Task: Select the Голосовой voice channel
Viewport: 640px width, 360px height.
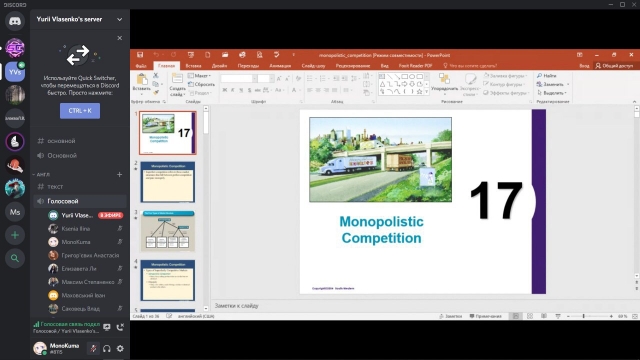Action: [x=80, y=201]
